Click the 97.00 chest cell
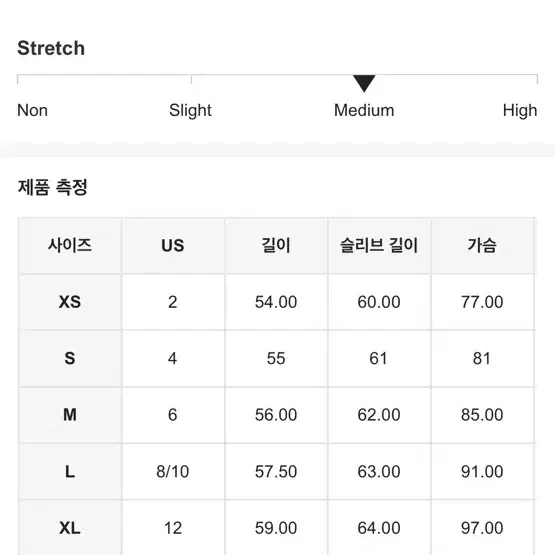 482,528
